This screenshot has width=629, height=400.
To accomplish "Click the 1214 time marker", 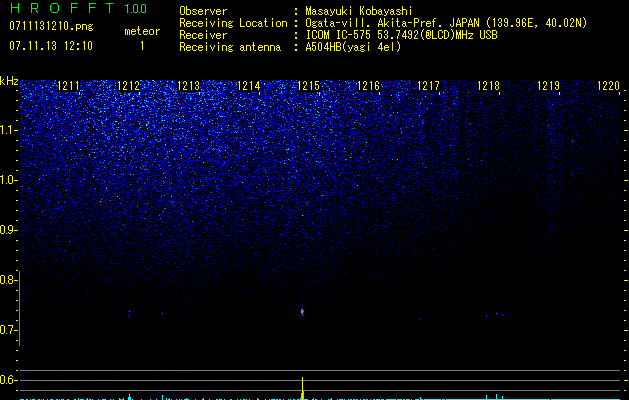I will click(248, 86).
